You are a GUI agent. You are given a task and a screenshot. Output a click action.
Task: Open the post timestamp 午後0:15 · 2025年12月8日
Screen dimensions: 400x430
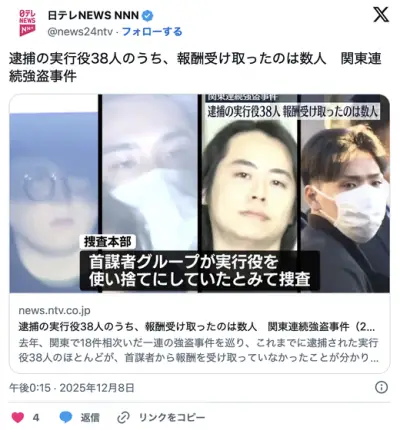tap(72, 388)
